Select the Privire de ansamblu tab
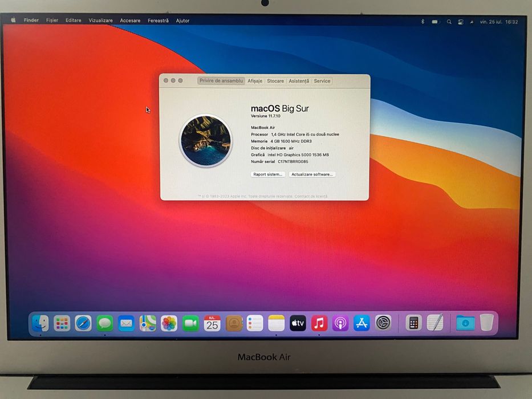The width and height of the screenshot is (532, 399). [x=221, y=81]
